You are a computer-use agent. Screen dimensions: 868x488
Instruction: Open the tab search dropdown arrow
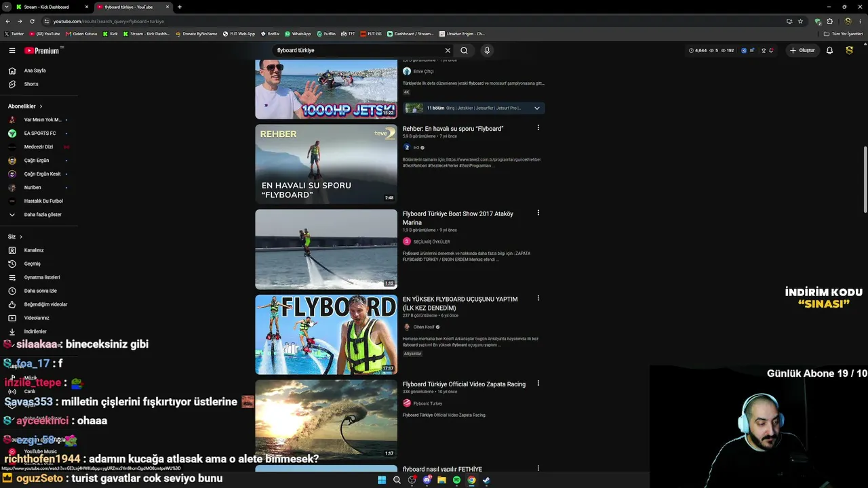[x=7, y=7]
